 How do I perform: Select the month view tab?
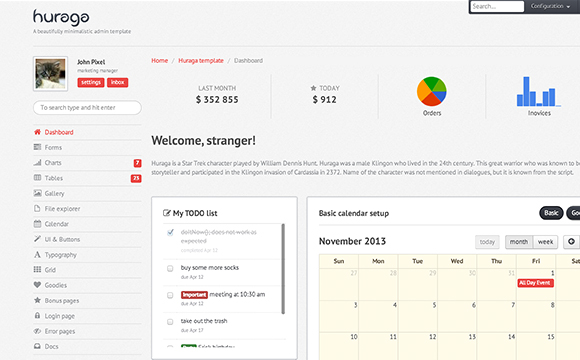[519, 242]
